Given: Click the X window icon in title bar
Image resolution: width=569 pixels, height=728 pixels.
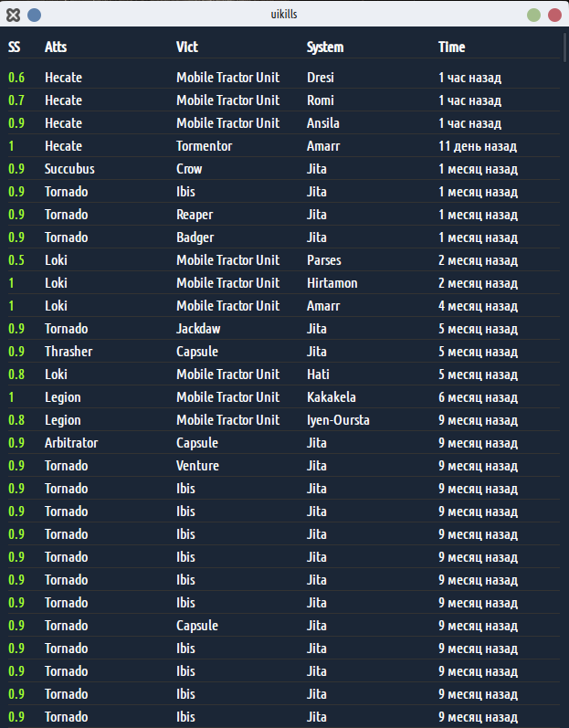Looking at the screenshot, I should coord(14,15).
